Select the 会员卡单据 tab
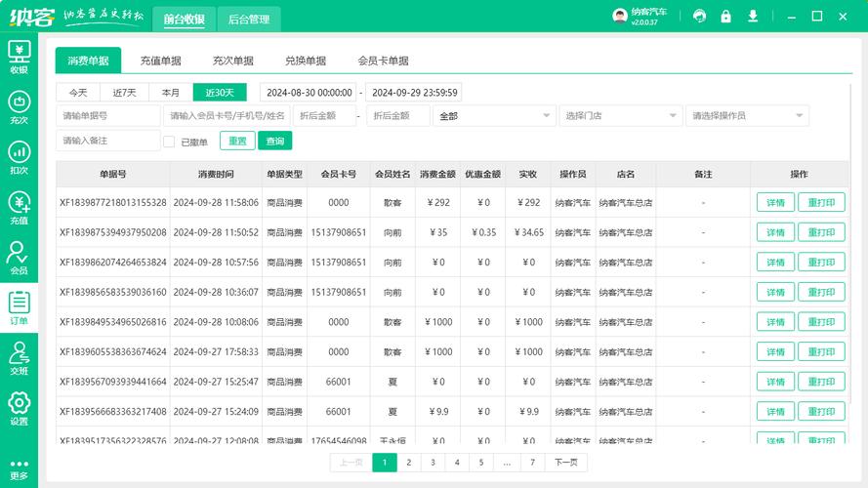 [383, 61]
